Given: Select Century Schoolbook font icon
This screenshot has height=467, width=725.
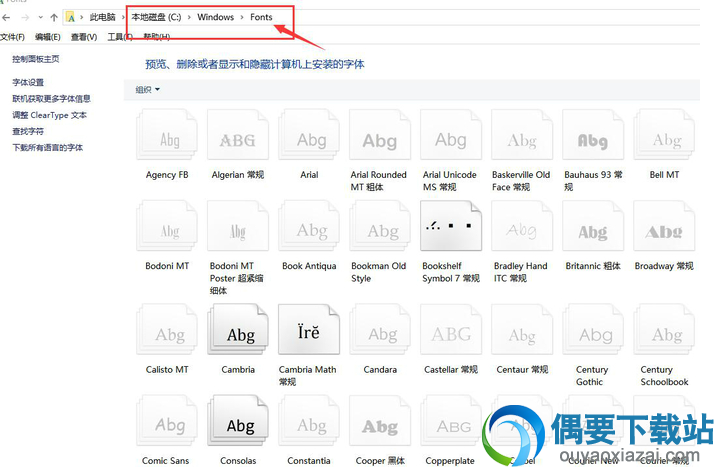Looking at the screenshot, I should coord(664,329).
